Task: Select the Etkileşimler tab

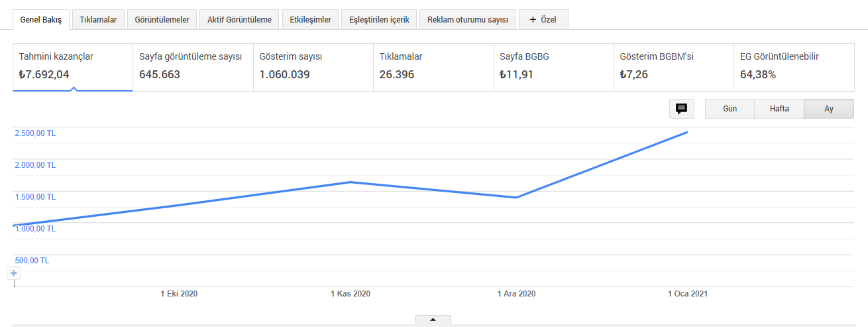Action: [310, 20]
